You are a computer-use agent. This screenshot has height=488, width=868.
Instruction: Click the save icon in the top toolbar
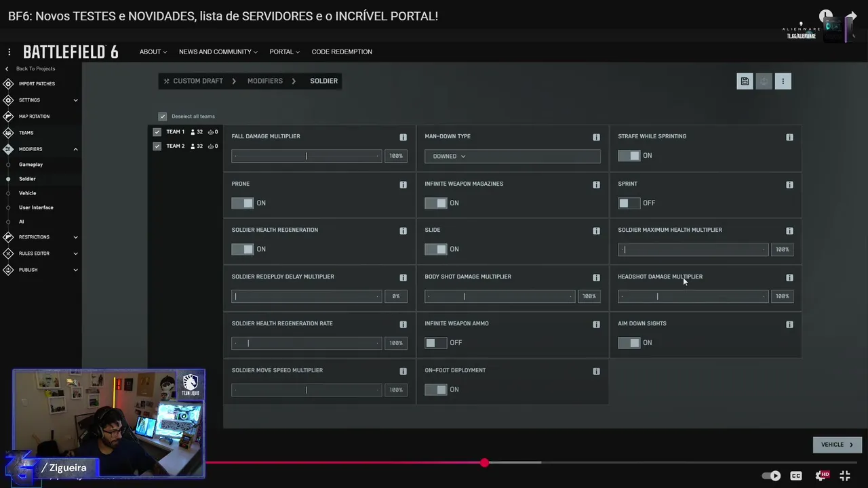pyautogui.click(x=745, y=81)
